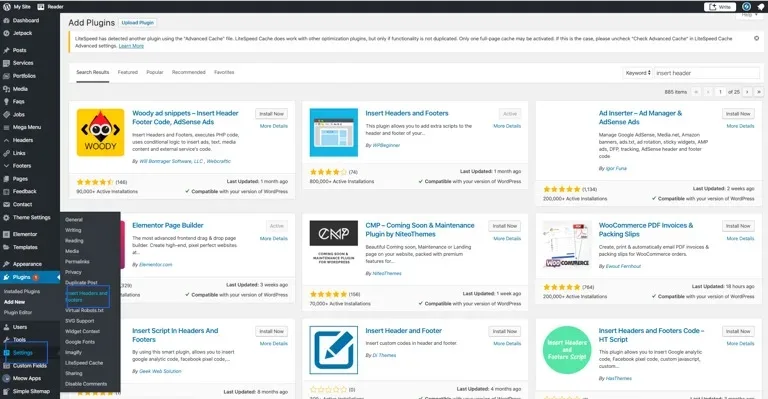Install the Woody ad snippets plugin
This screenshot has width=768, height=399.
271,114
